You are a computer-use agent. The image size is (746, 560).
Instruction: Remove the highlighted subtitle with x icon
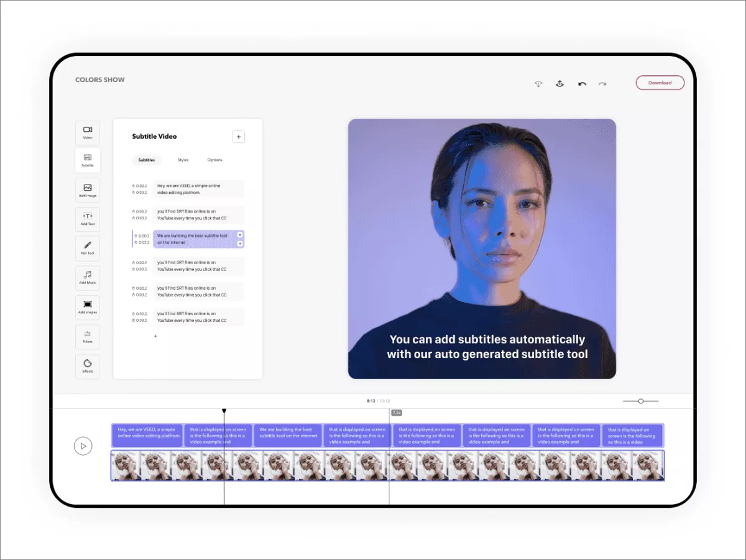[x=240, y=235]
